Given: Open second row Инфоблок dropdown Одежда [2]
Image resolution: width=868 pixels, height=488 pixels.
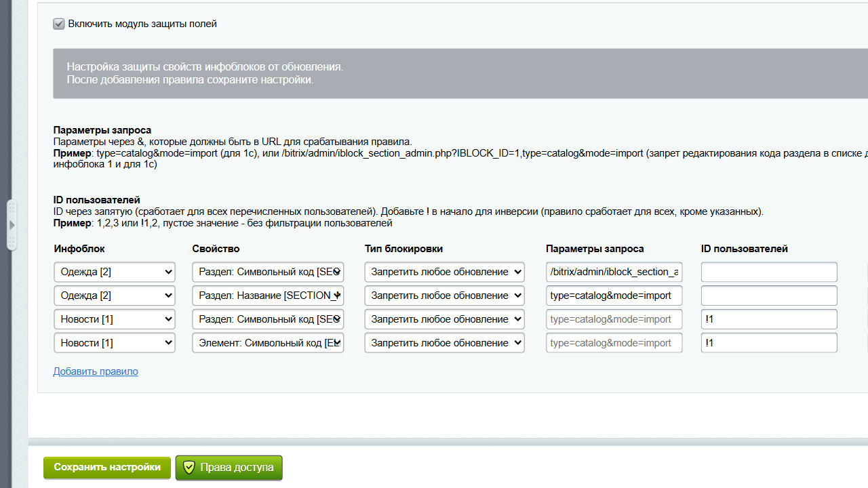Looking at the screenshot, I should point(115,296).
